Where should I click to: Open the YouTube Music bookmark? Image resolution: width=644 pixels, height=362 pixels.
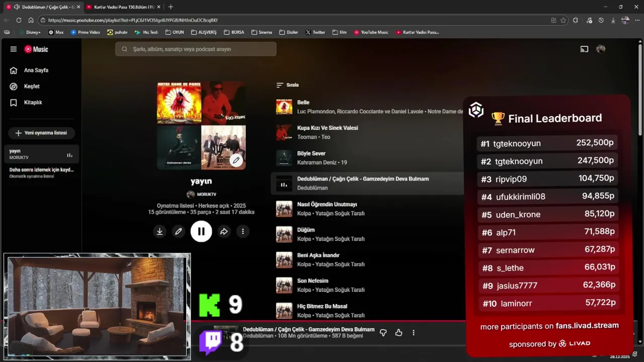pyautogui.click(x=371, y=32)
